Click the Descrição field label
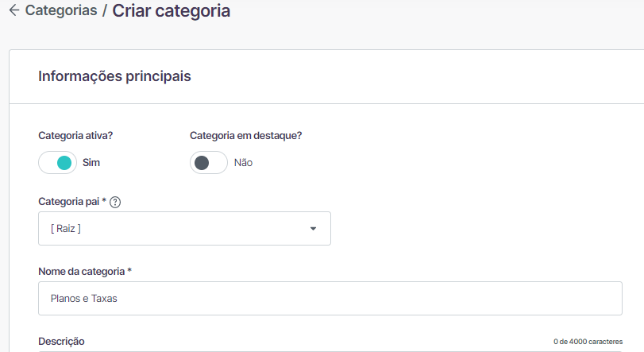This screenshot has width=644, height=352. [x=61, y=342]
